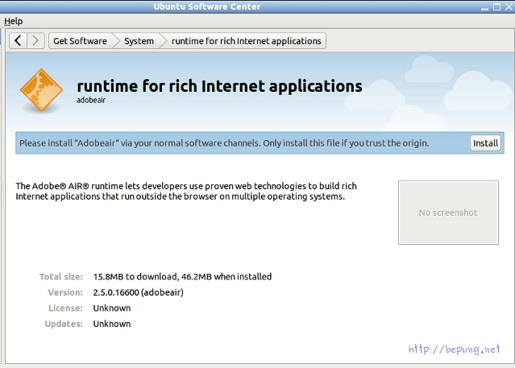Close the Ubuntu Software Center window
The width and height of the screenshot is (515, 368).
pos(509,7)
